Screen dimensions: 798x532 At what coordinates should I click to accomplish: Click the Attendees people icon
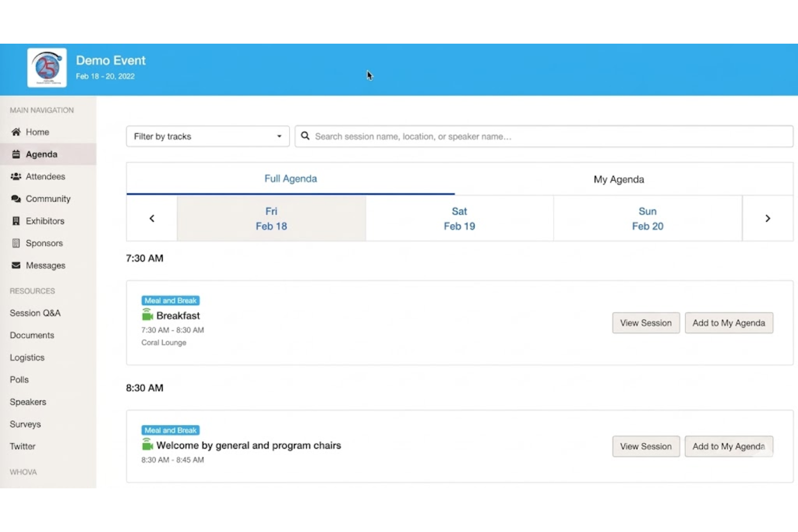point(16,176)
